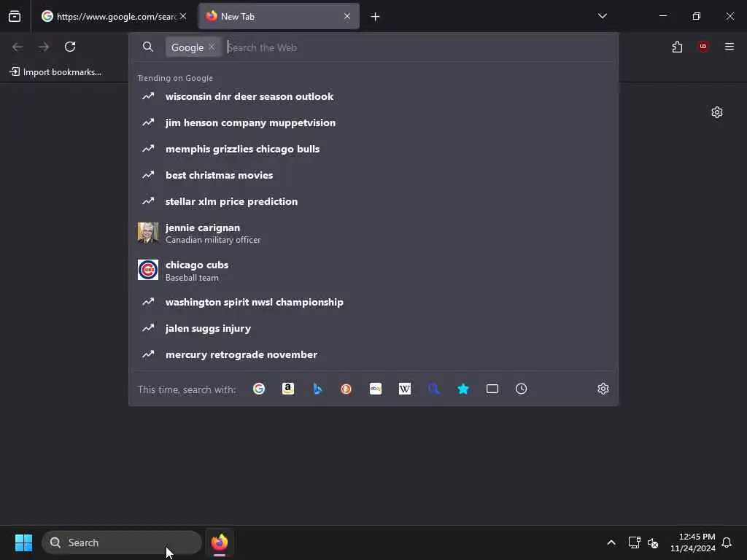Open the jennie carignan suggestion
This screenshot has height=560, width=747.
(373, 233)
